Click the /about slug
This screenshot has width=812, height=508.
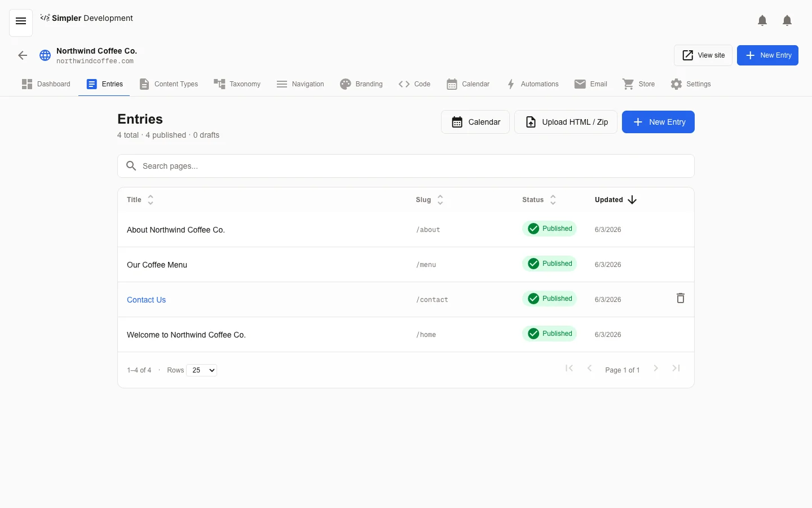(428, 230)
